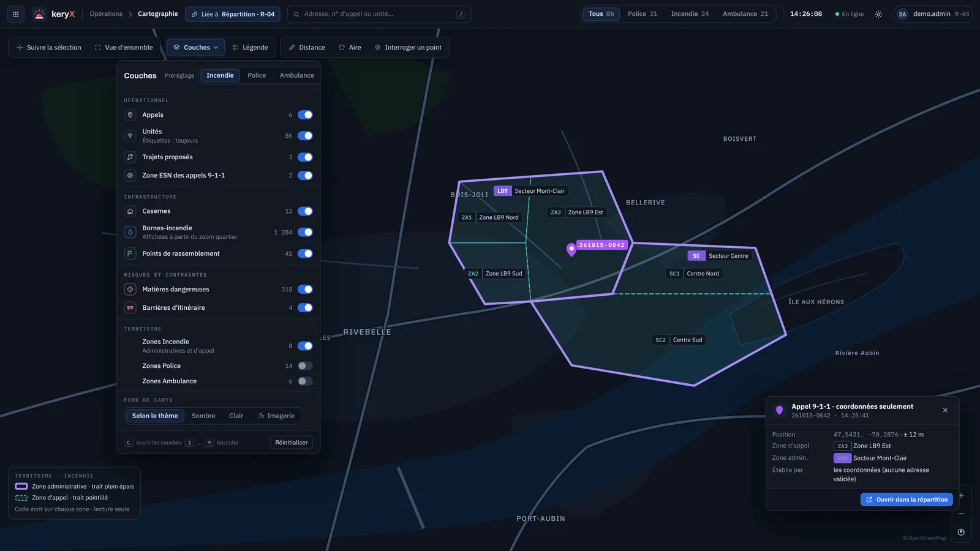This screenshot has height=551, width=980.
Task: Collapse the Couches dropdown
Action: pos(195,48)
